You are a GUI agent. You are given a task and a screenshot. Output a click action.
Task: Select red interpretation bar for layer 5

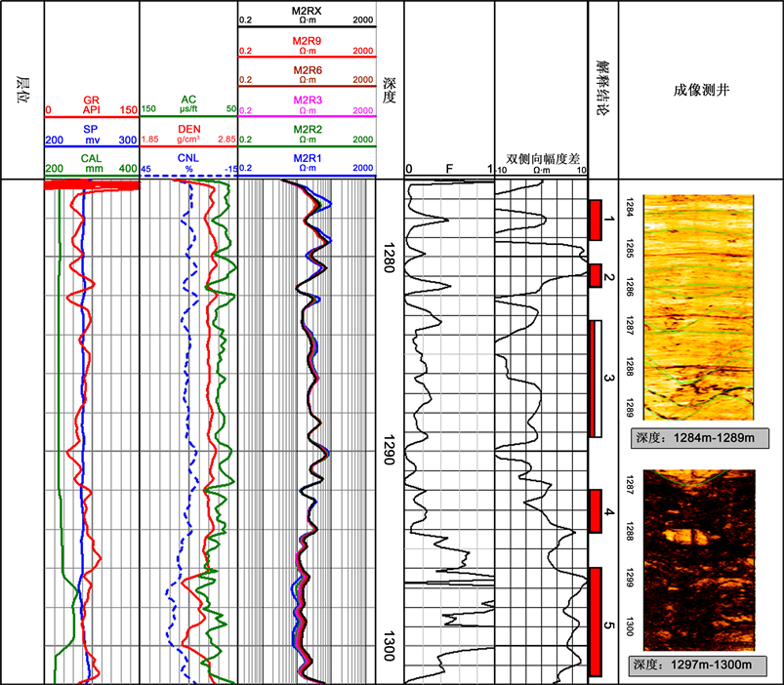pos(596,621)
